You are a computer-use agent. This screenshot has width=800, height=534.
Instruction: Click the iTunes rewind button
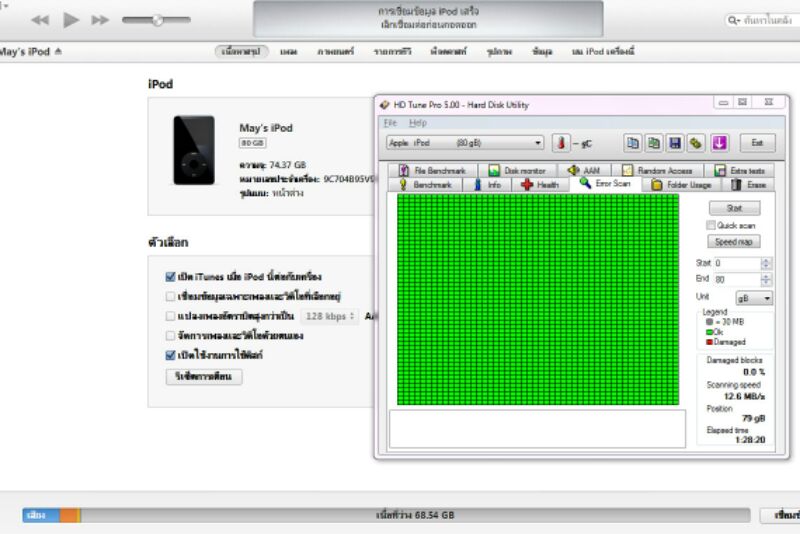[x=41, y=20]
